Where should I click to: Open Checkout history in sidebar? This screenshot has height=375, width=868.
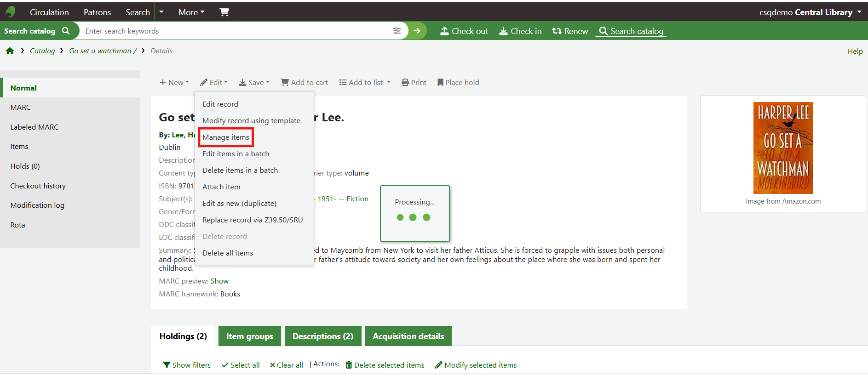38,186
